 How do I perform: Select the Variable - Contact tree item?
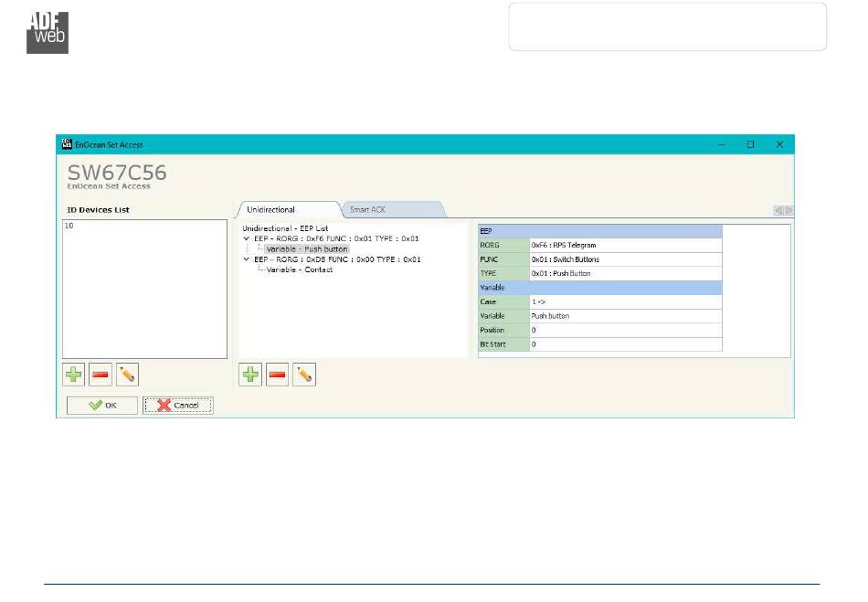(299, 269)
